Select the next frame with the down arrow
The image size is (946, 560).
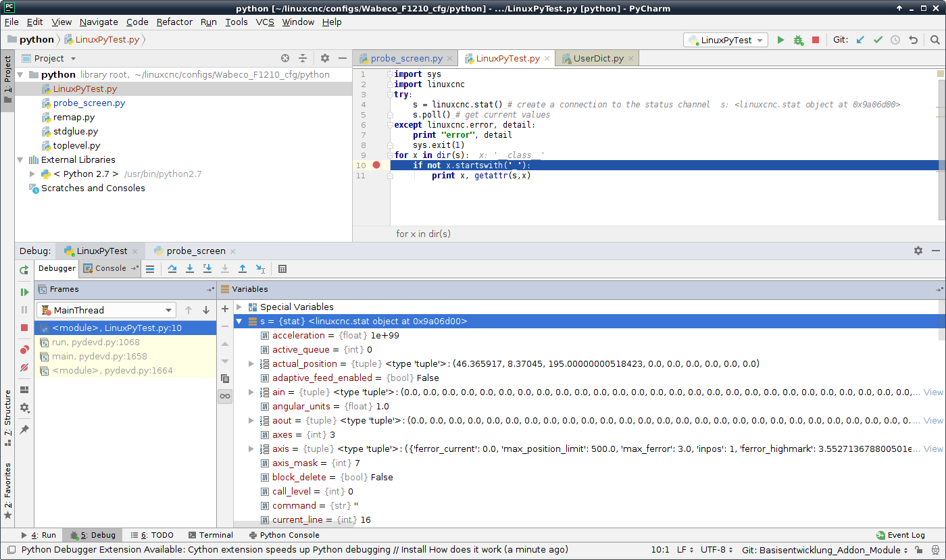tap(206, 310)
